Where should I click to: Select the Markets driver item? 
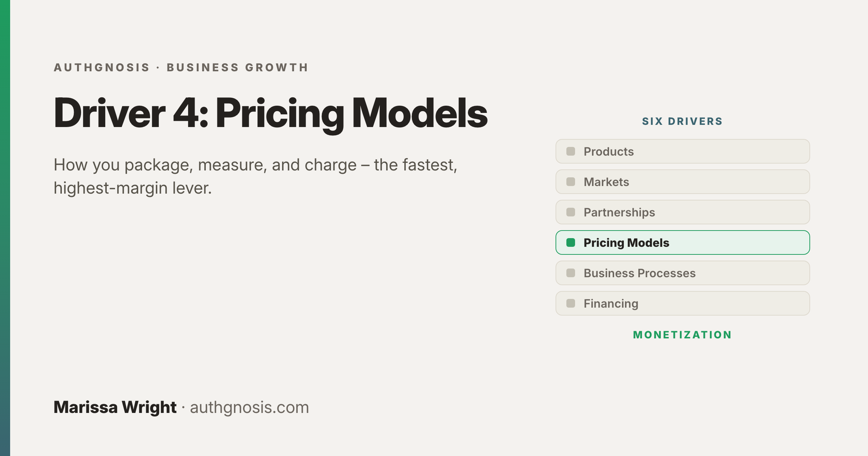coord(682,182)
